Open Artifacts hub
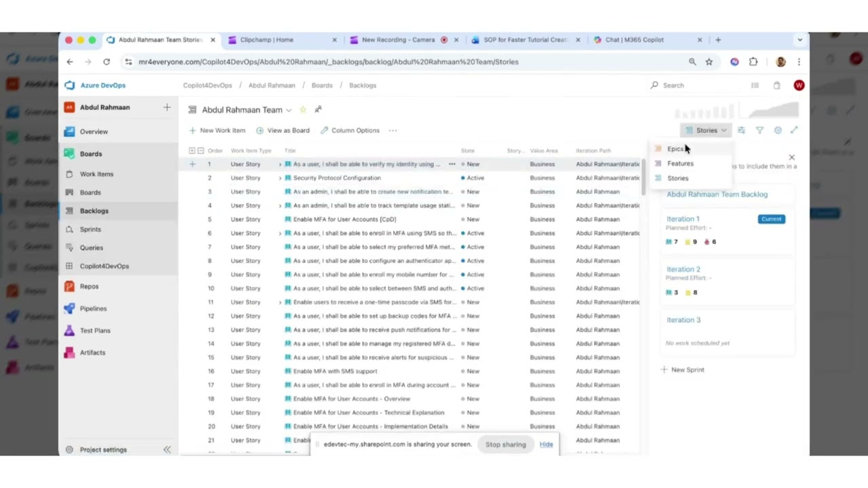 [x=92, y=352]
